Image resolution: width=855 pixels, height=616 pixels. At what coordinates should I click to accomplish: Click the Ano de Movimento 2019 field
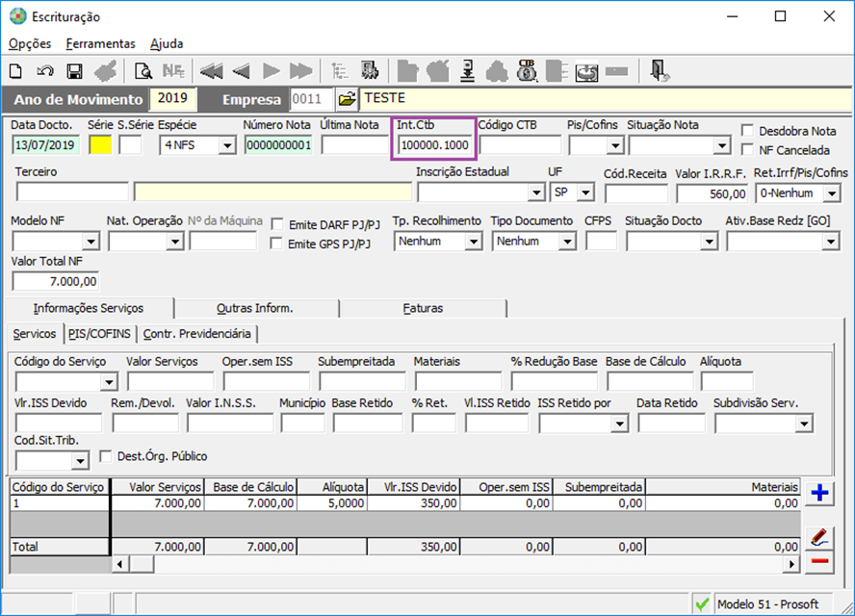pyautogui.click(x=172, y=98)
